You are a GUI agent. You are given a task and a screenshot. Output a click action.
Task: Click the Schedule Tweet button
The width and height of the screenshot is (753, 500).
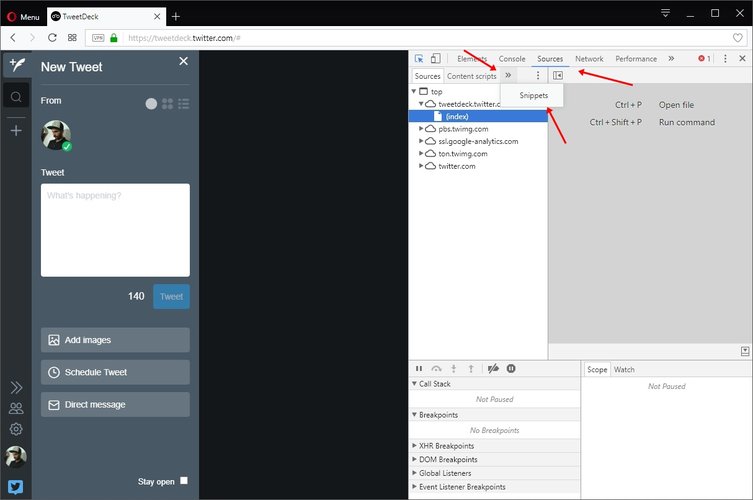115,372
